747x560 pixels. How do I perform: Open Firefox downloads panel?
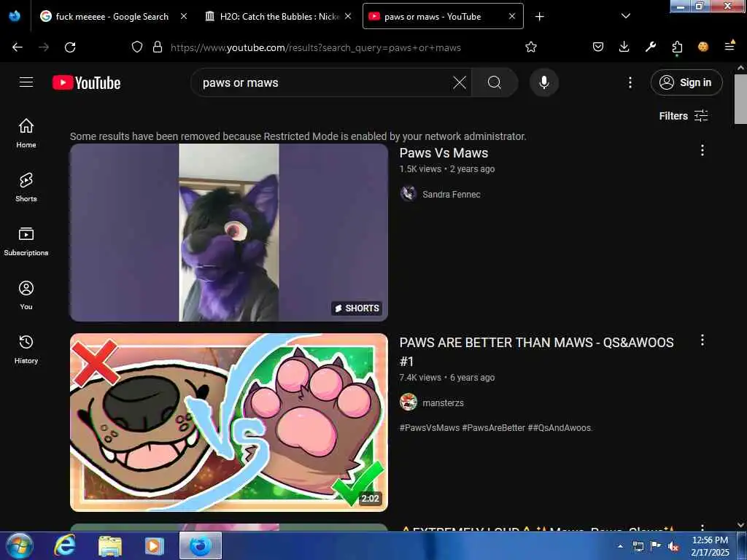pyautogui.click(x=624, y=47)
